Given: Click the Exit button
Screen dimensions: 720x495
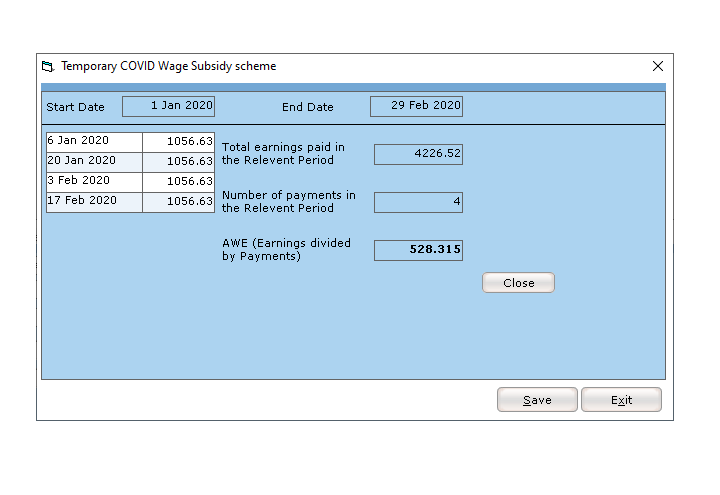Looking at the screenshot, I should tap(621, 400).
